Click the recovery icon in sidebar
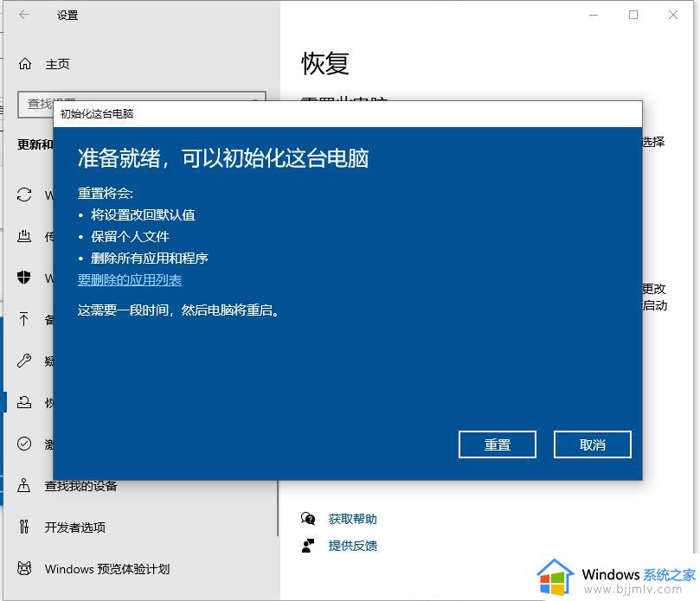Screen dimensions: 700x601 coord(24,402)
